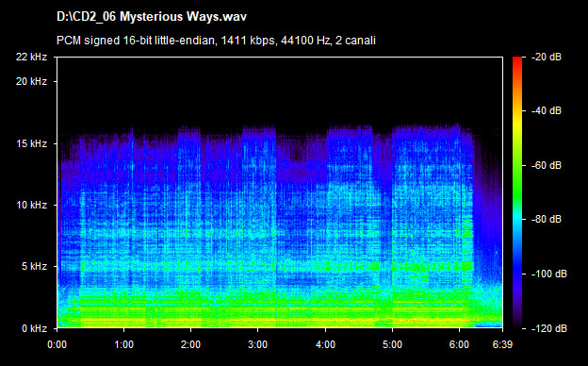This screenshot has width=588, height=366.
Task: Select the 0:00 time marker
Action: point(57,344)
